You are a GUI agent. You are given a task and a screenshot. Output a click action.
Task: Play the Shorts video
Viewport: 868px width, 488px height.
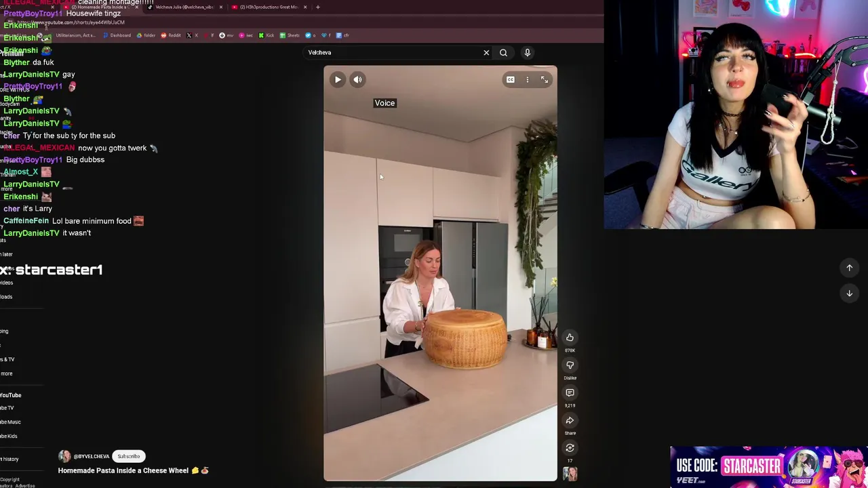click(338, 79)
